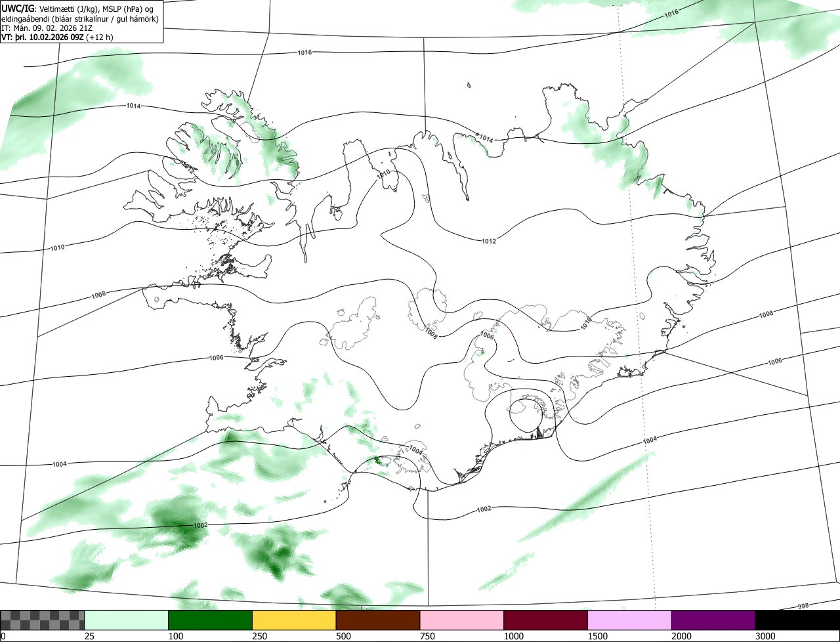The image size is (840, 642).
Task: Click legend scale value "2000"
Action: (682, 636)
